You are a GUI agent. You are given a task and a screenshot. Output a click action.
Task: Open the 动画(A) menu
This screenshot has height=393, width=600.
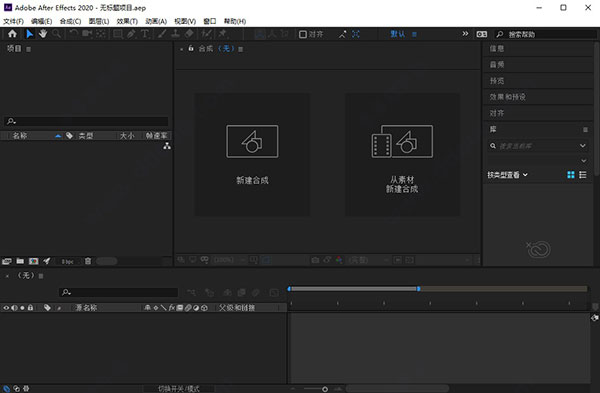[x=156, y=21]
